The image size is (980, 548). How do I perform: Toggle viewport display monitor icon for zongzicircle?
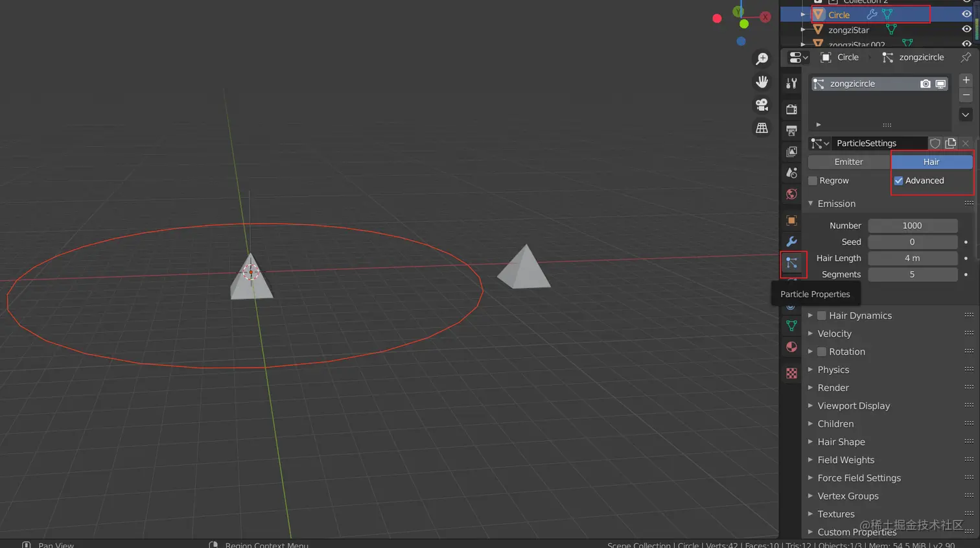[x=940, y=84]
